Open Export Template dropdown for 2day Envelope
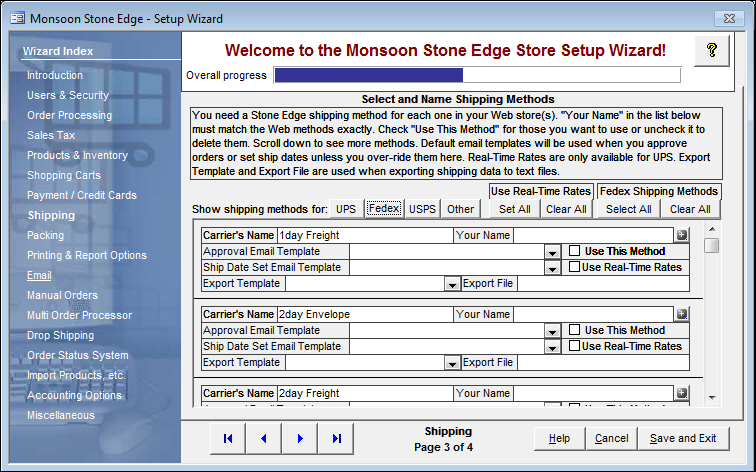Screen dimensions: 756x472 tap(452, 363)
